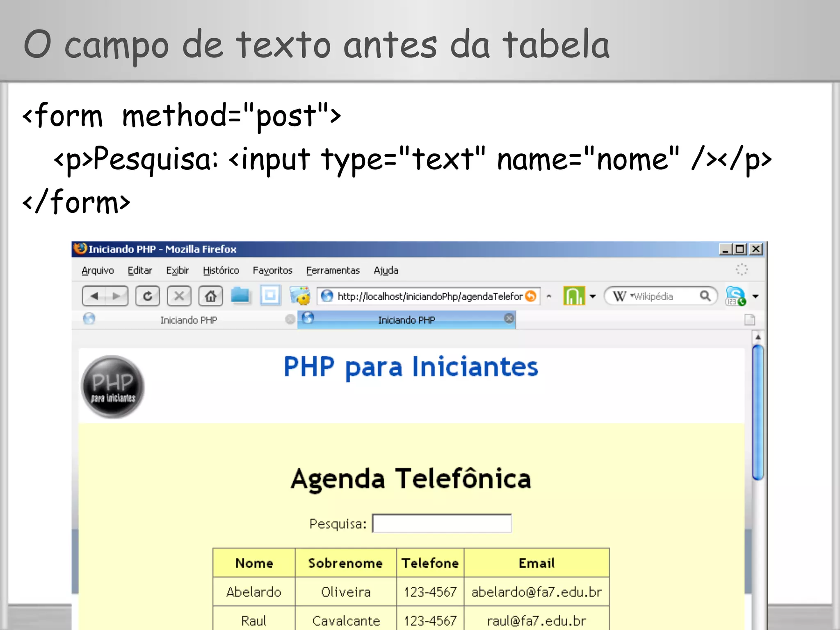
Task: Click the Skype phone icon in toolbar
Action: click(x=735, y=296)
